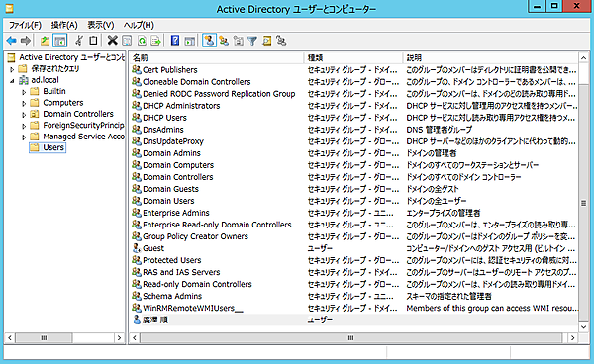Select the Users folder in tree
The width and height of the screenshot is (594, 364).
tap(53, 147)
